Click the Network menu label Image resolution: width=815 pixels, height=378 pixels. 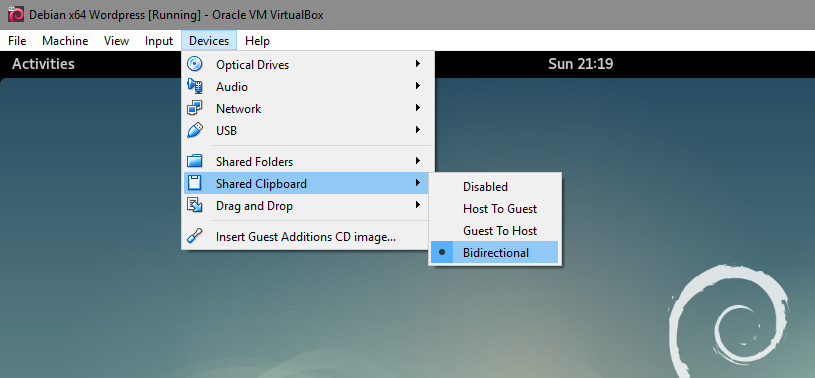(x=239, y=109)
